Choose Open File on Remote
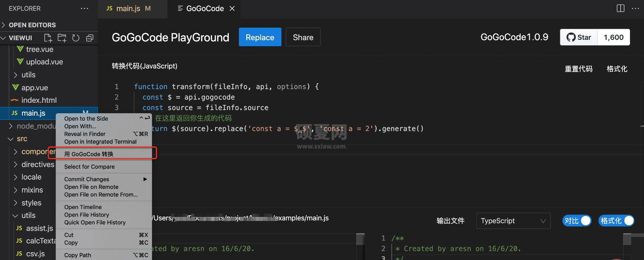 [104, 187]
